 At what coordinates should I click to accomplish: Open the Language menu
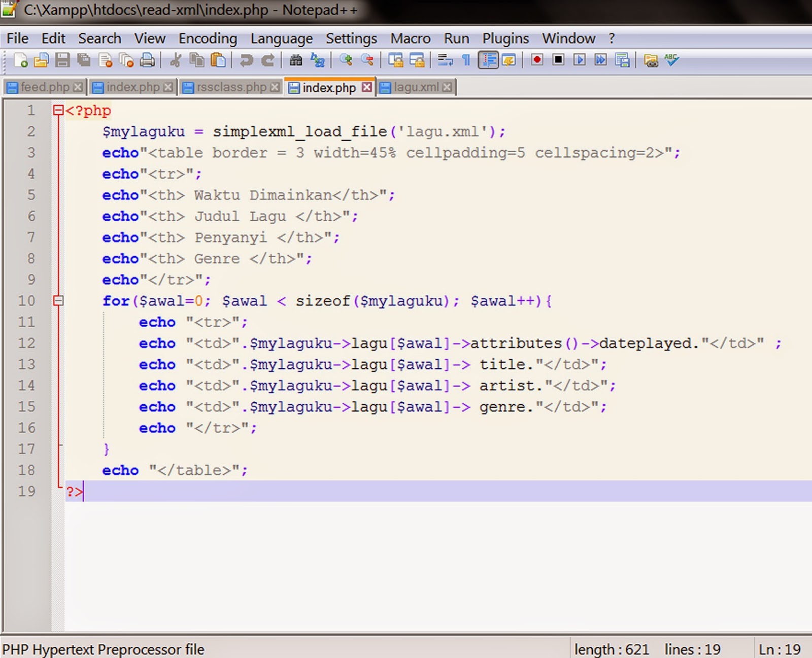[x=281, y=39]
